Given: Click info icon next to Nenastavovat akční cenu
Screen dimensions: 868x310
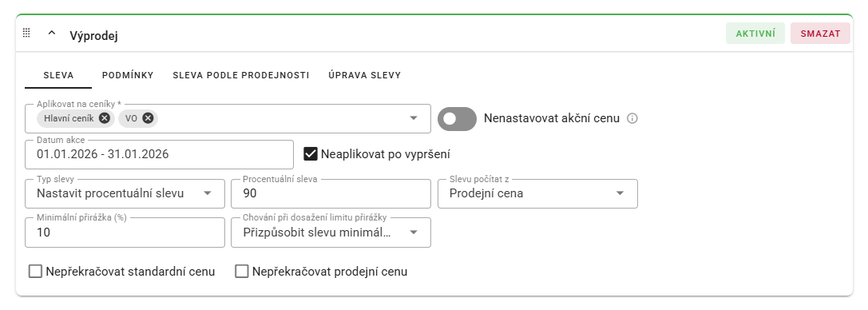Looking at the screenshot, I should (632, 118).
